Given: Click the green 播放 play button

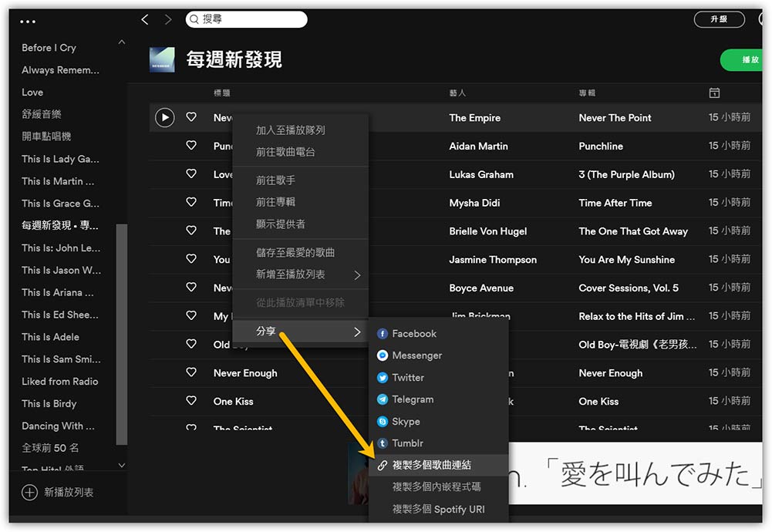Looking at the screenshot, I should 743,60.
